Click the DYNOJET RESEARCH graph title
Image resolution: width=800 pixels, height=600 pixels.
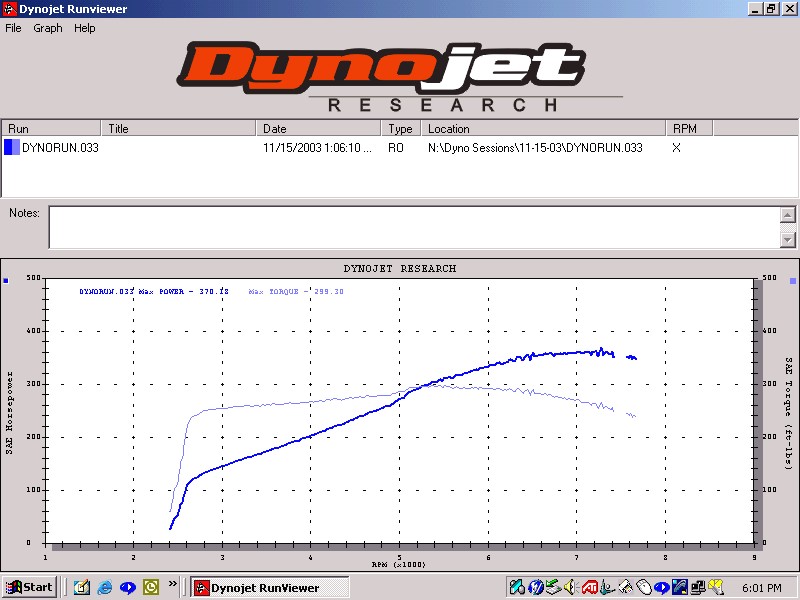[x=399, y=268]
